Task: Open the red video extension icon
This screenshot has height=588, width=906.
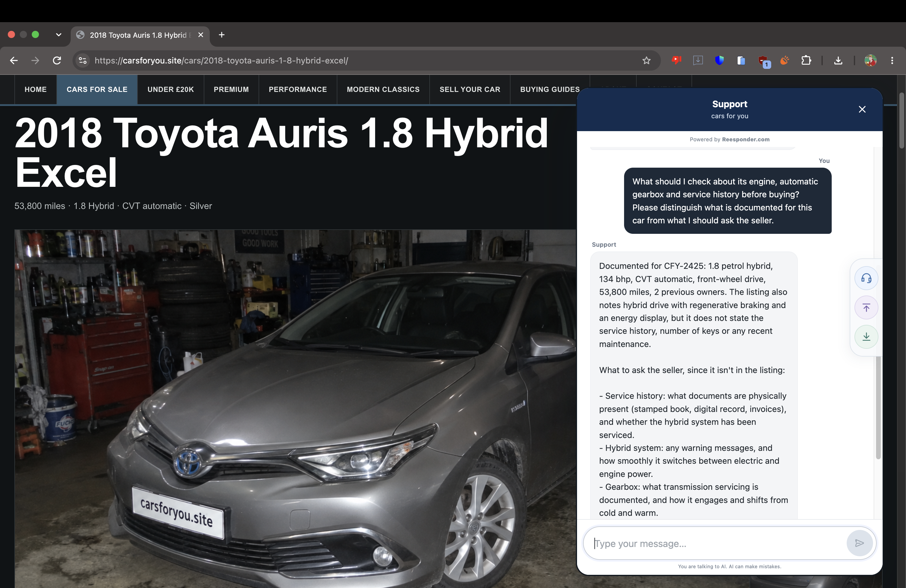Action: coord(677,60)
